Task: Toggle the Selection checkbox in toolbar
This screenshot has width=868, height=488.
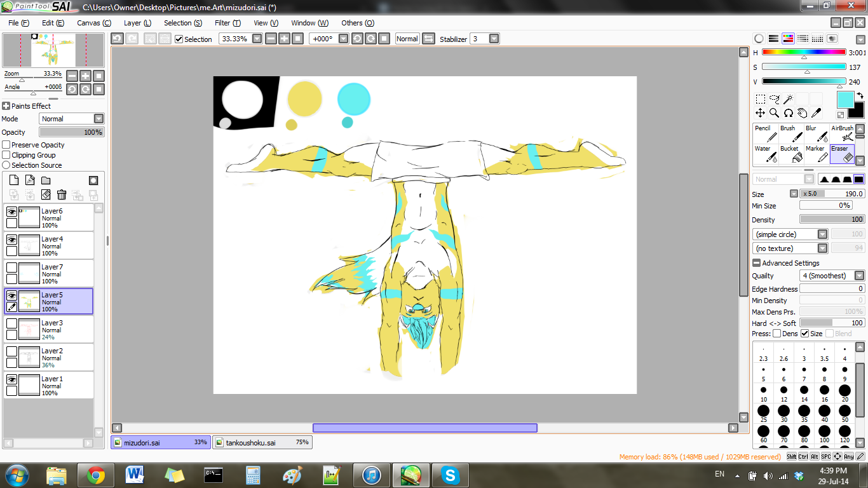Action: (179, 39)
